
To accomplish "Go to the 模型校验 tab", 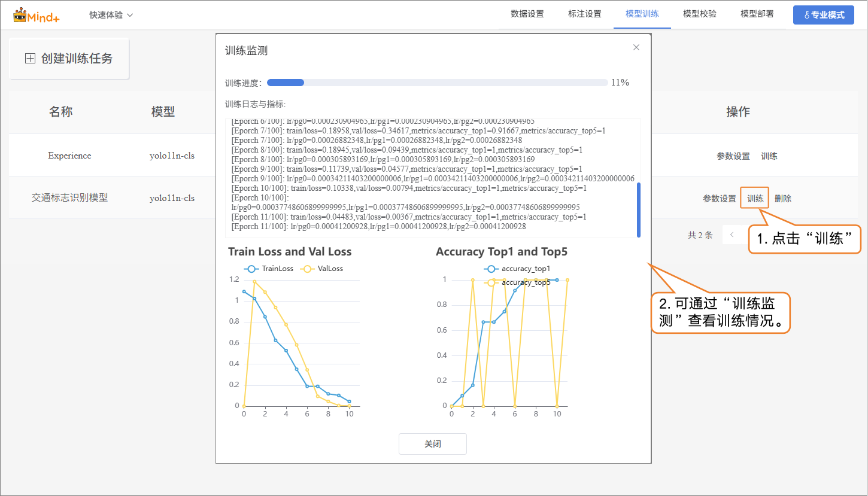I will tap(699, 14).
